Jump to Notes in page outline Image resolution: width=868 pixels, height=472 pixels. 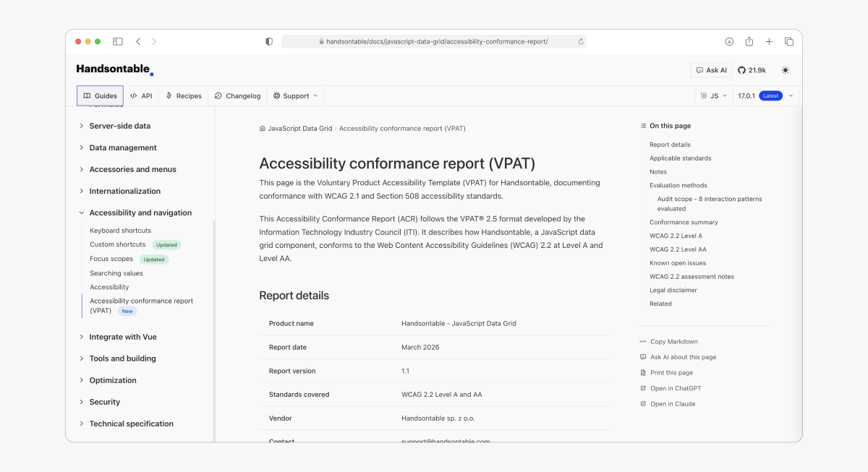[658, 172]
